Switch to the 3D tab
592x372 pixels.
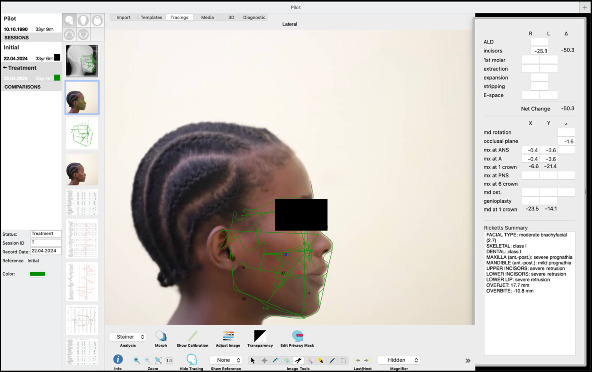(231, 17)
